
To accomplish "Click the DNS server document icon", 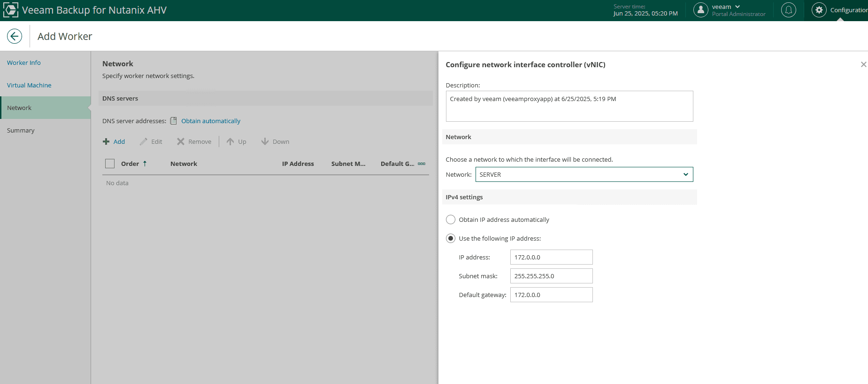I will tap(173, 121).
